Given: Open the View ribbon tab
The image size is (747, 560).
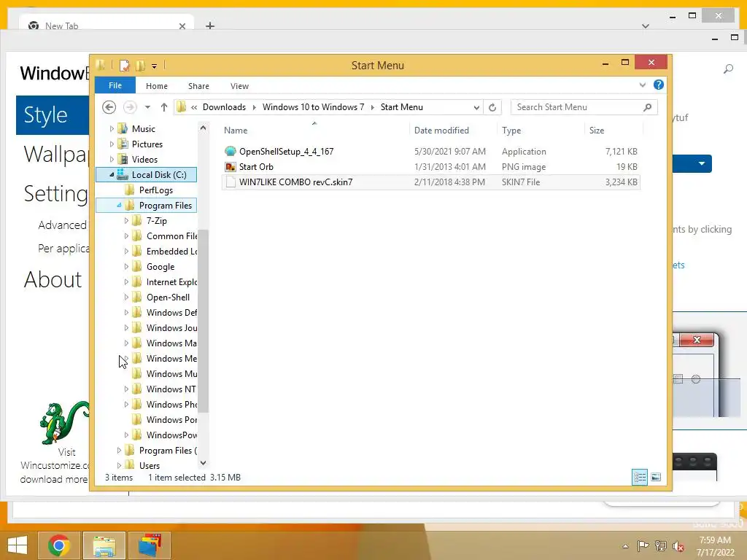Looking at the screenshot, I should (x=239, y=86).
